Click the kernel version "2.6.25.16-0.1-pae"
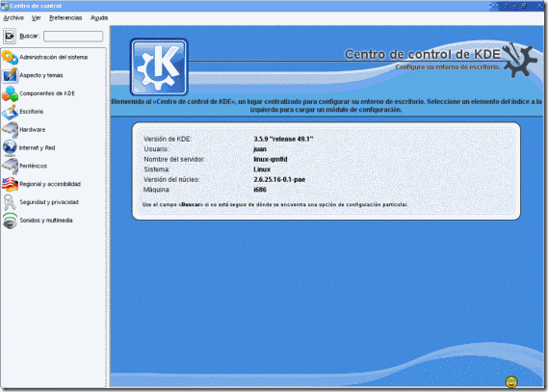This screenshot has width=548, height=392. (x=279, y=179)
